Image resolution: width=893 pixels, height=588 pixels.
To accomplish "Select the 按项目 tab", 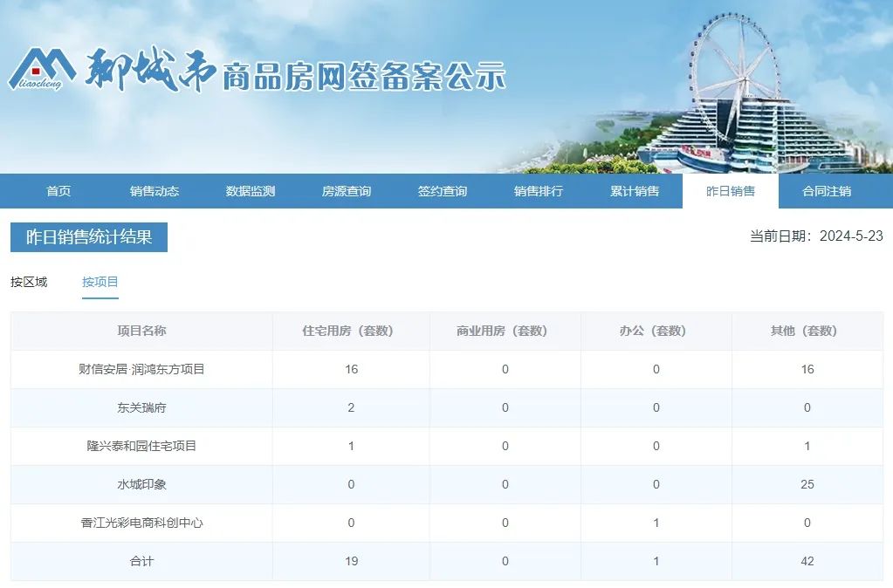I will pos(100,282).
